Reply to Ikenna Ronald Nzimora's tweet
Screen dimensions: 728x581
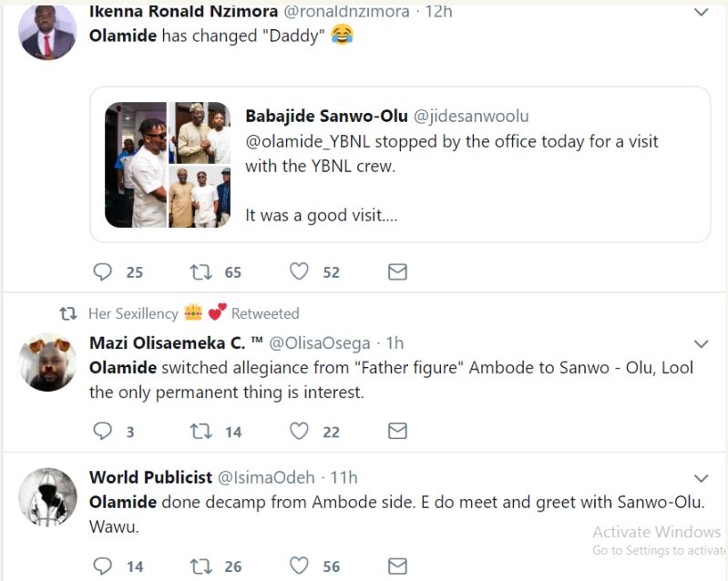coord(103,271)
